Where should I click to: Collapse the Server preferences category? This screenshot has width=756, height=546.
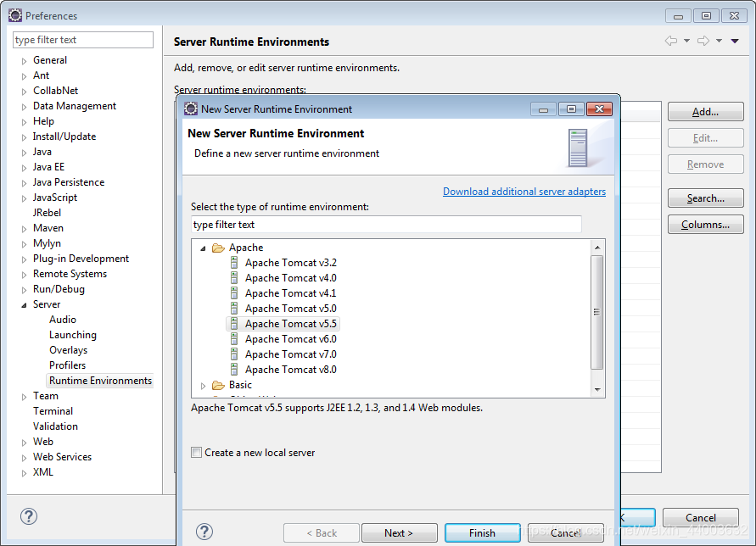pyautogui.click(x=24, y=305)
